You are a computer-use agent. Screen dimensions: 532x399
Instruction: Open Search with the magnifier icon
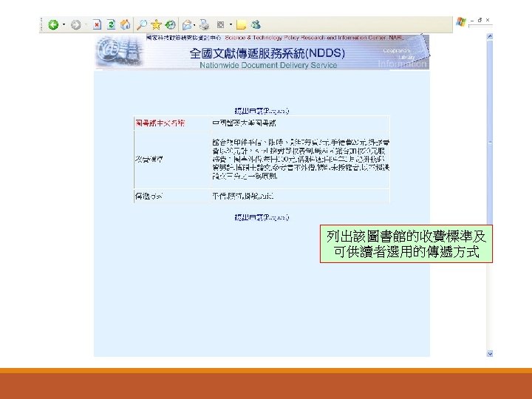click(141, 24)
